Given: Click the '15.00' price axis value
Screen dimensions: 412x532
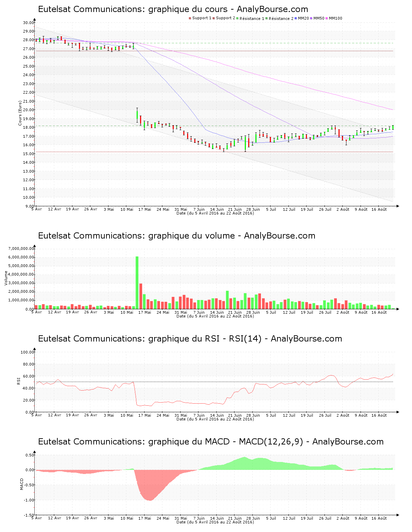Looking at the screenshot, I should (x=28, y=154).
